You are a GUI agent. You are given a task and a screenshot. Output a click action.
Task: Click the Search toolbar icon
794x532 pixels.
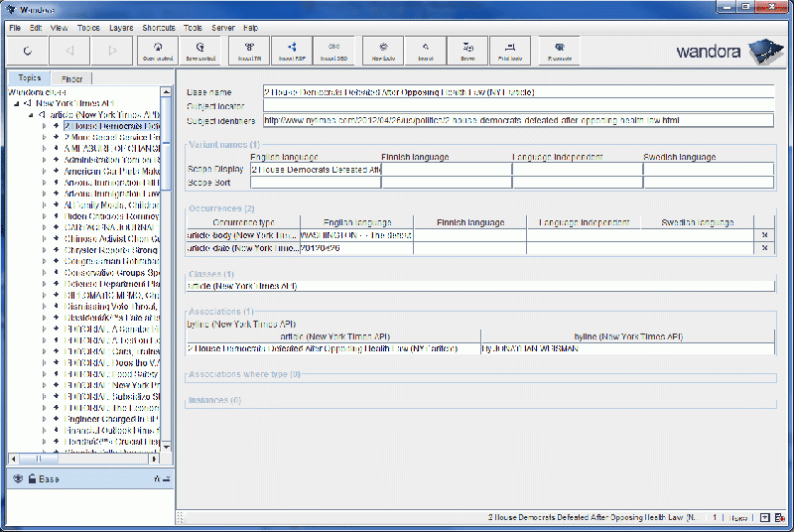425,50
